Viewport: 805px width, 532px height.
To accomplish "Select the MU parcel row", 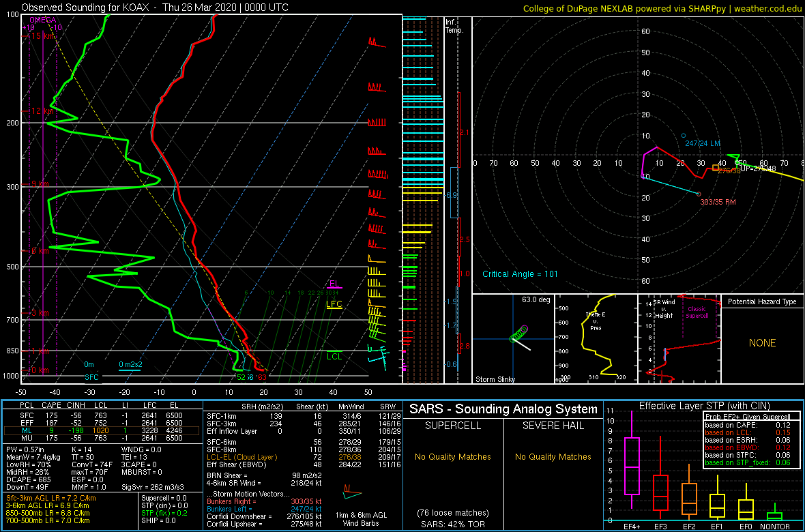I will 102,439.
